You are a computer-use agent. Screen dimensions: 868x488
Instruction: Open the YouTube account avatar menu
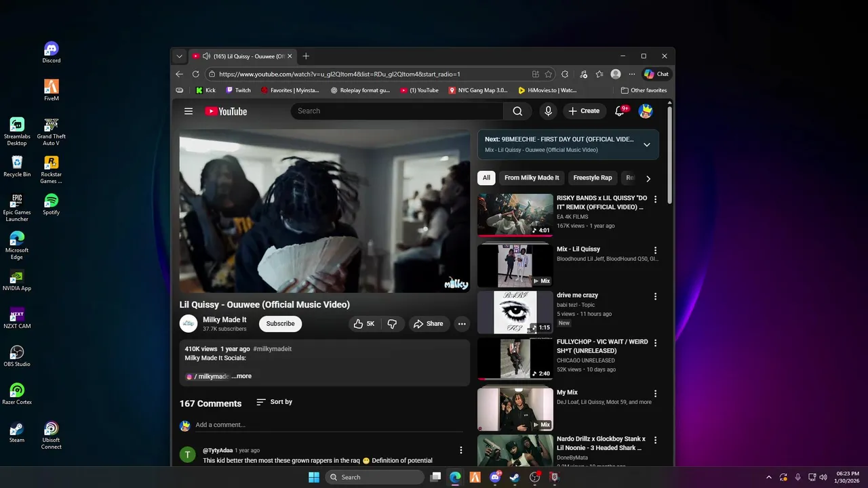click(646, 111)
